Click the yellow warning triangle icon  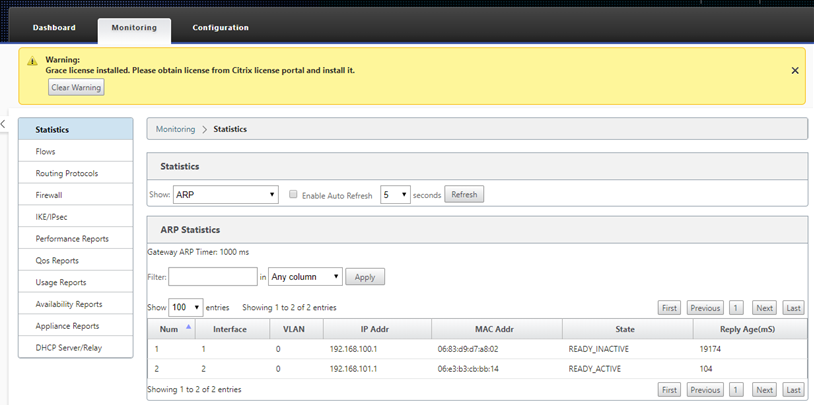tap(32, 61)
